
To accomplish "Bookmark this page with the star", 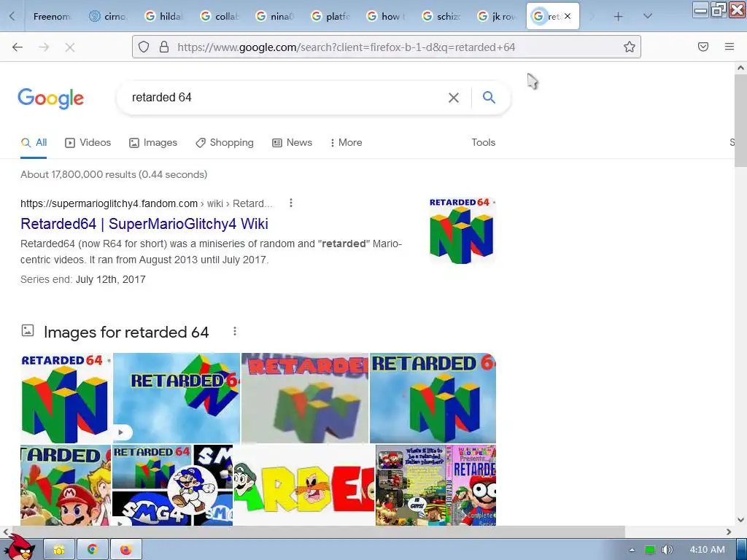I will (630, 47).
